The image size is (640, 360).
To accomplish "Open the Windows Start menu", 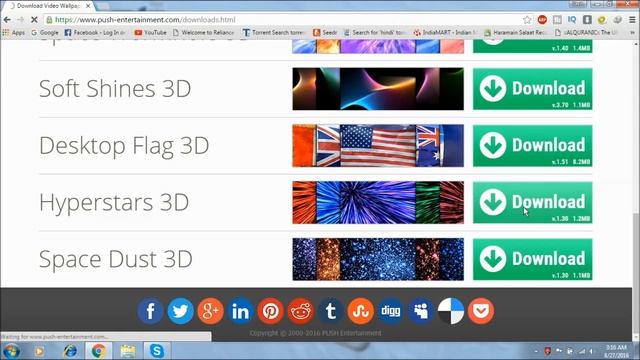I will pos(11,351).
